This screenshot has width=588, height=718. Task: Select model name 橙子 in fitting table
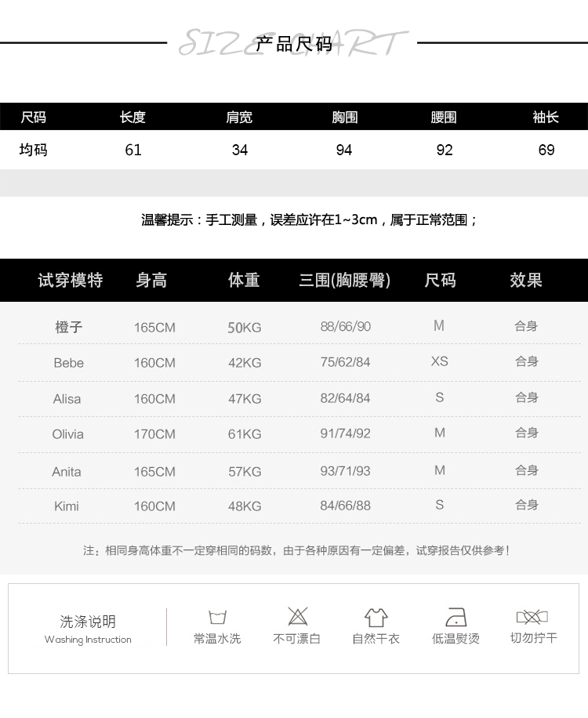(x=69, y=327)
